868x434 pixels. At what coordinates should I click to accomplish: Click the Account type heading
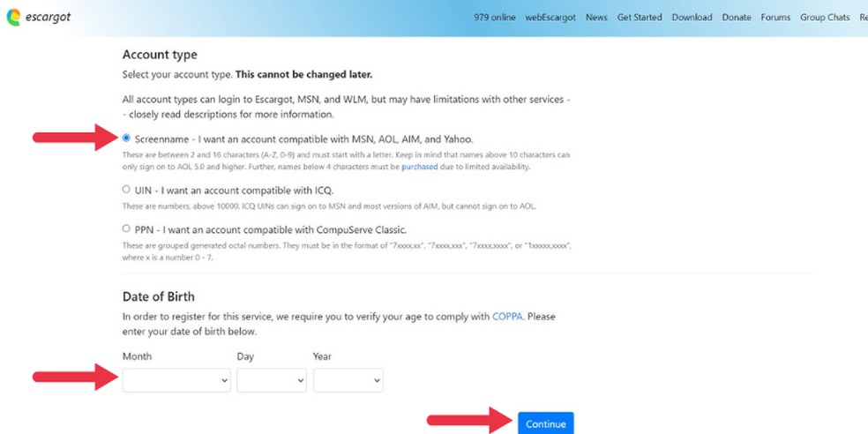160,55
